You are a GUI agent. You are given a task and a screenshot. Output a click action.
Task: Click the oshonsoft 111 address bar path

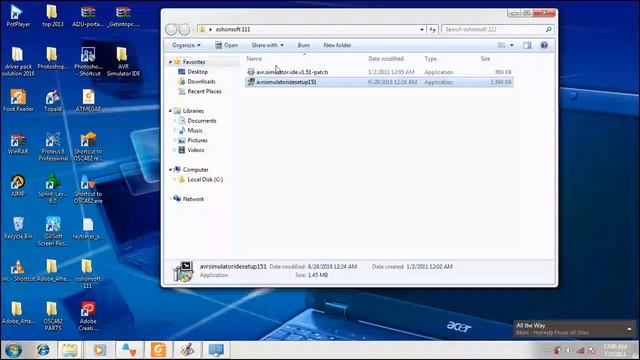(233, 29)
